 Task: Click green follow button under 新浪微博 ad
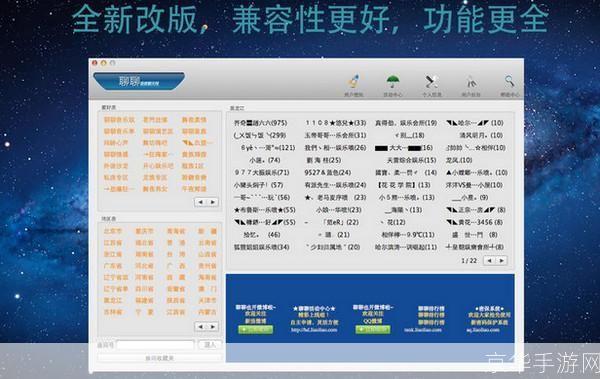click(255, 329)
